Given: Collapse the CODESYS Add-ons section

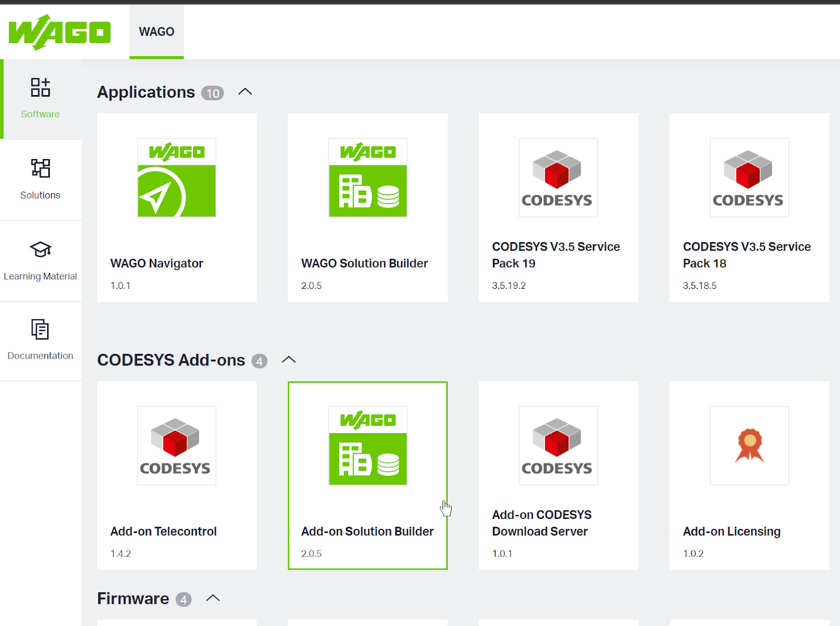Looking at the screenshot, I should 289,360.
